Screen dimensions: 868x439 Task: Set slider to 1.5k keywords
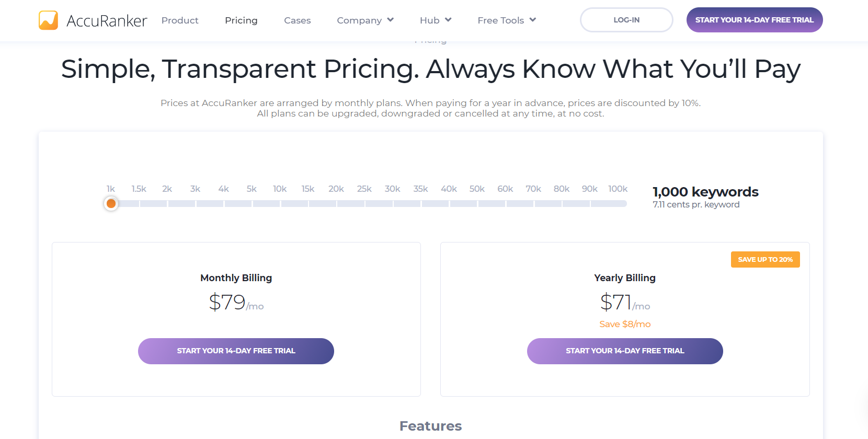[x=139, y=189]
